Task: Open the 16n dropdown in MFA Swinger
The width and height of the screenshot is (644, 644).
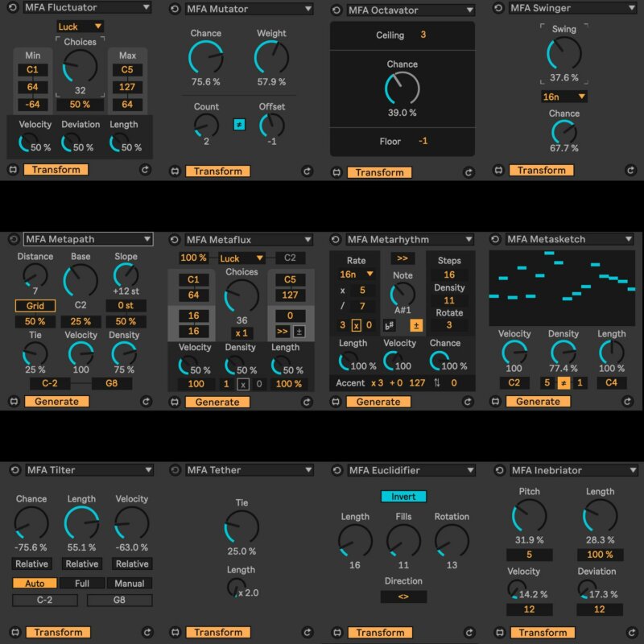Action: (564, 97)
